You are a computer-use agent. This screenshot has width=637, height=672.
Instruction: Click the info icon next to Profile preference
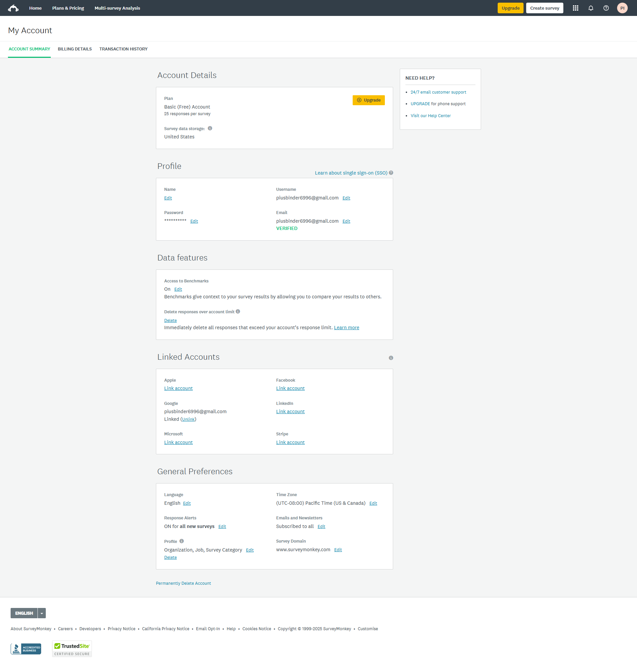pyautogui.click(x=182, y=541)
